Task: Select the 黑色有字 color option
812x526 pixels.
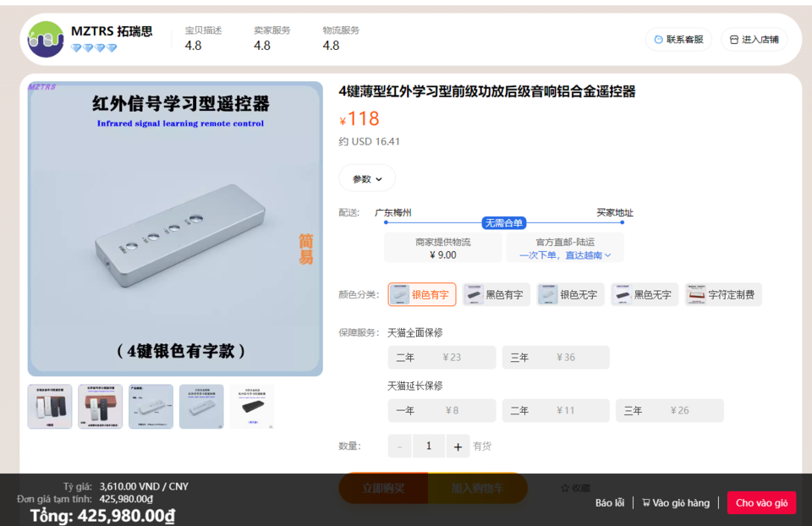Action: point(497,294)
